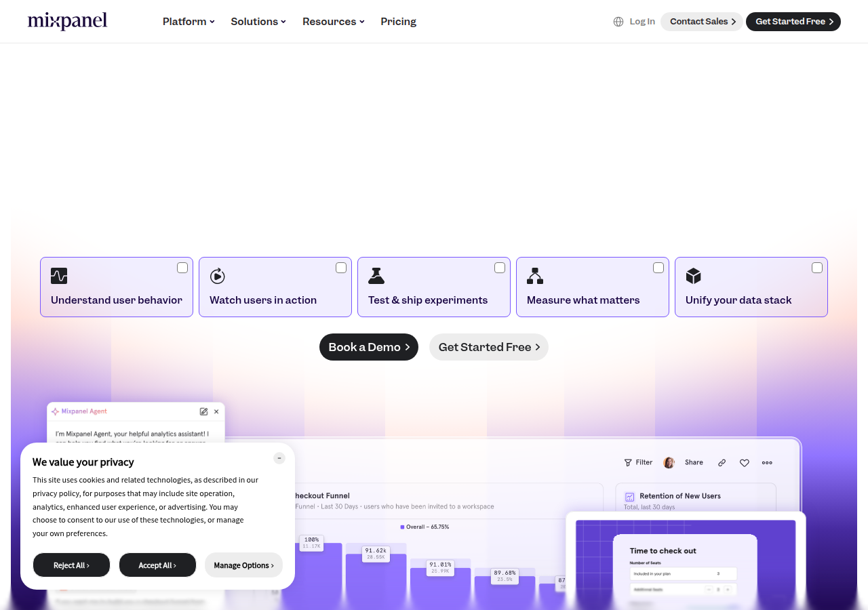Click the We value your privacy heading

(x=83, y=462)
